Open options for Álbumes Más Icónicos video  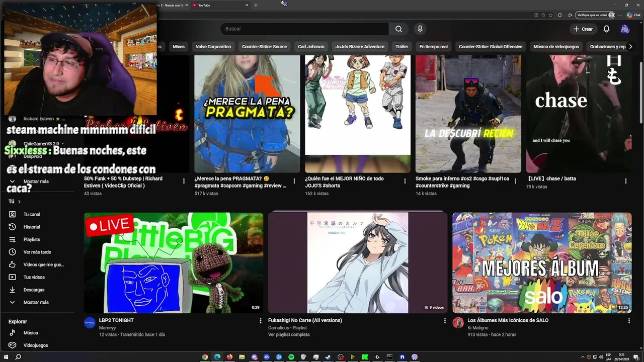628,321
